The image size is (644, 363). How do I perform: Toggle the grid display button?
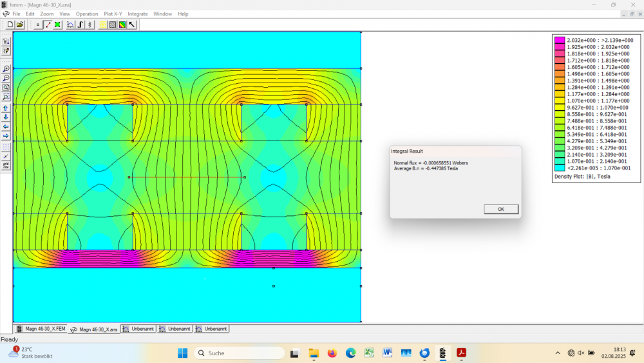[x=6, y=146]
